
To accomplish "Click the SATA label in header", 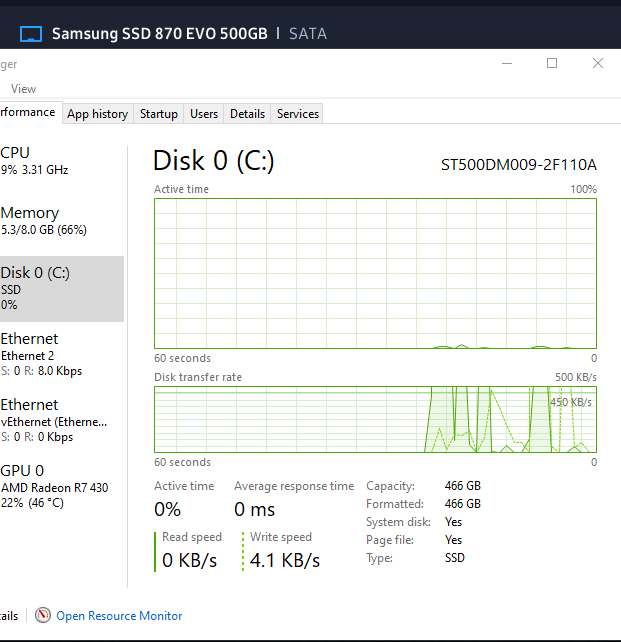I will [x=308, y=34].
